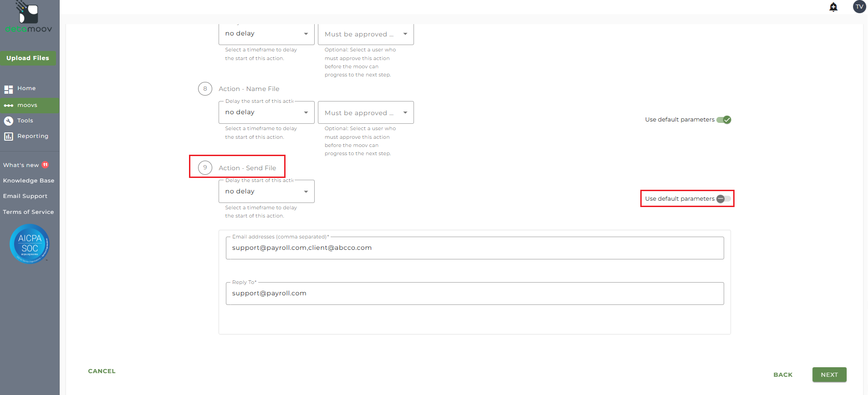Click the CANCEL button
868x395 pixels.
coord(102,371)
